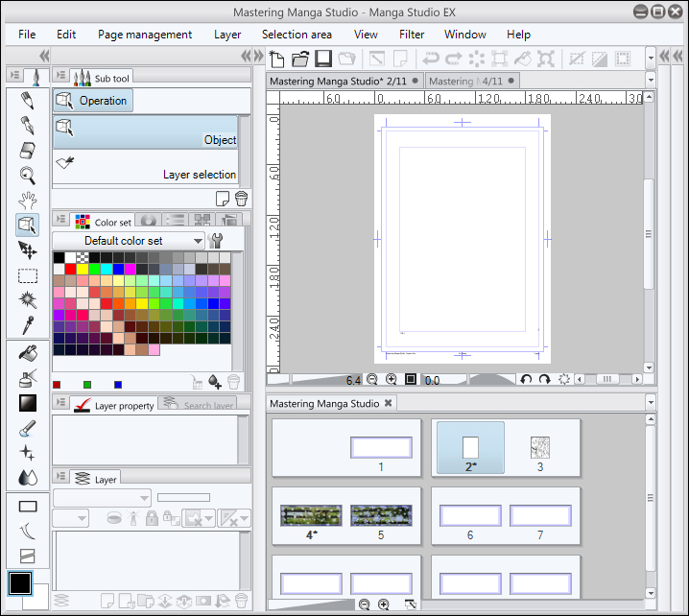
Task: Select the Object sub tool
Action: (146, 131)
